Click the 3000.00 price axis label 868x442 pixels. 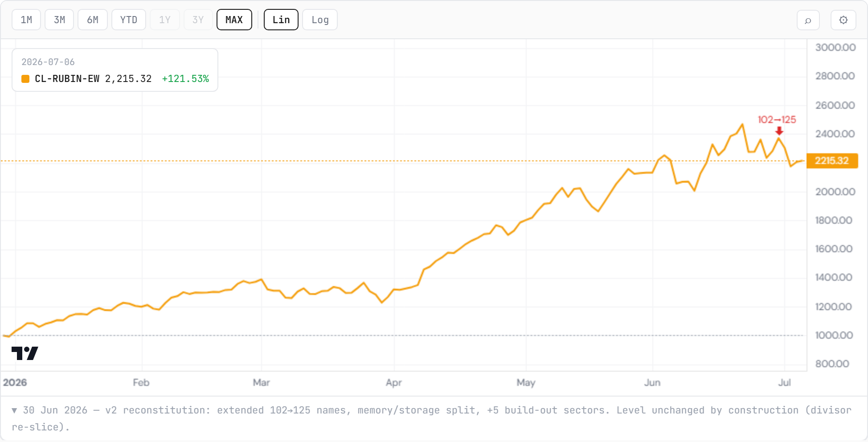tap(835, 47)
